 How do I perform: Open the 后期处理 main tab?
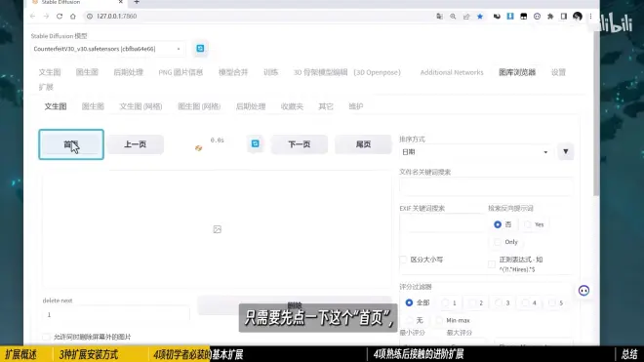pyautogui.click(x=128, y=72)
